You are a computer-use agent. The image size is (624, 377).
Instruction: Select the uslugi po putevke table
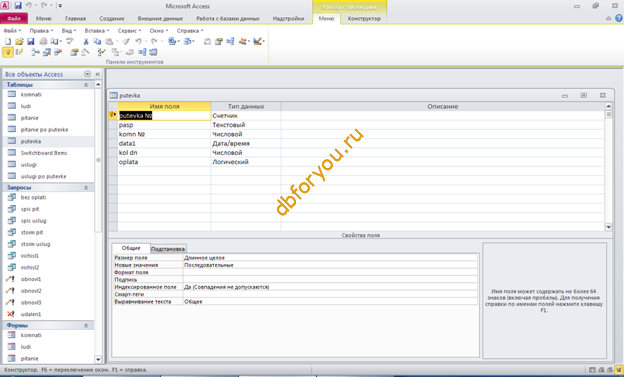(43, 176)
